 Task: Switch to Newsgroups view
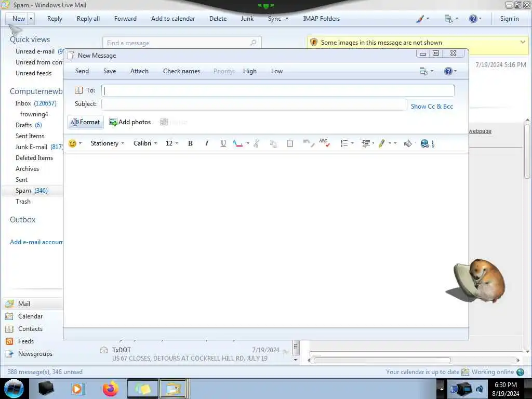pyautogui.click(x=35, y=354)
